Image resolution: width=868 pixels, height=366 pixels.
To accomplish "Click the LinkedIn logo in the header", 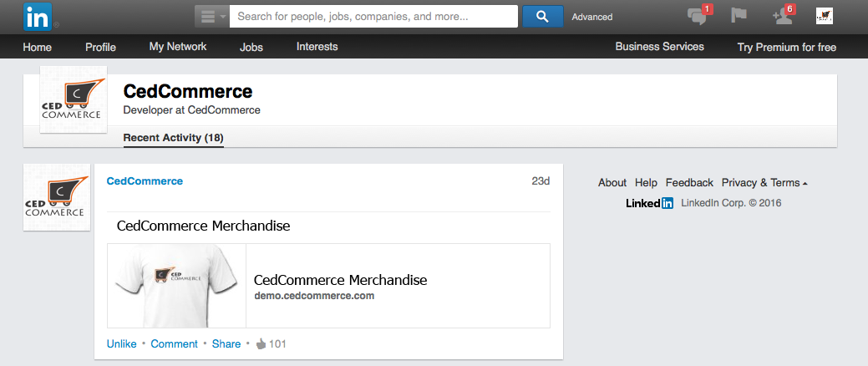I will (38, 17).
